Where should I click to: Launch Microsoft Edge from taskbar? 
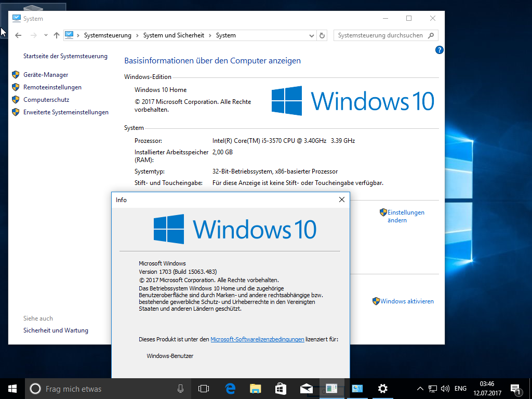[x=230, y=389]
